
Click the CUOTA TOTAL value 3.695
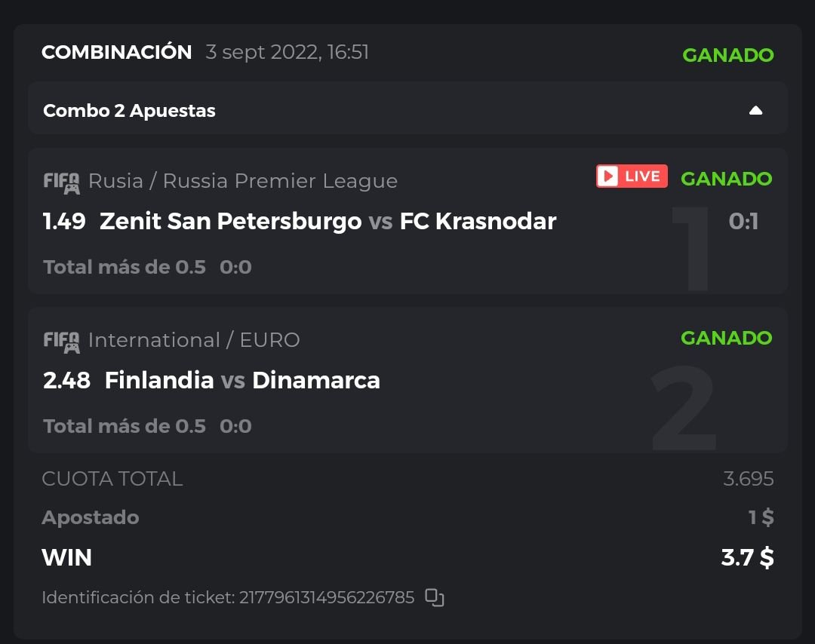point(748,479)
